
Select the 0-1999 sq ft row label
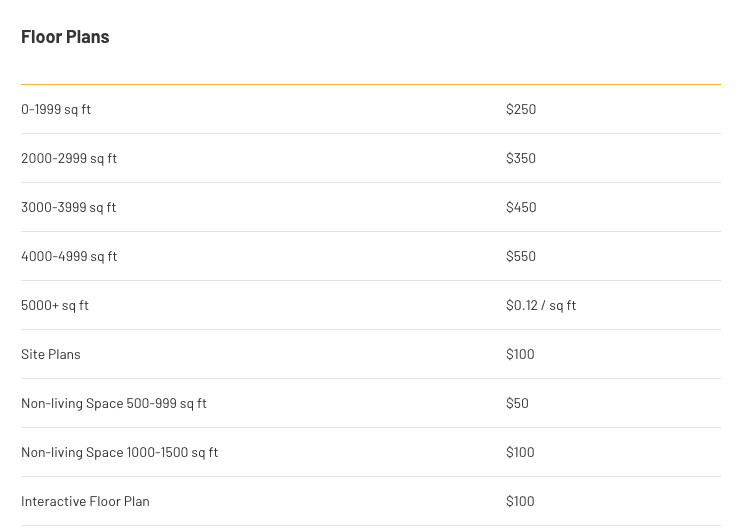point(56,109)
